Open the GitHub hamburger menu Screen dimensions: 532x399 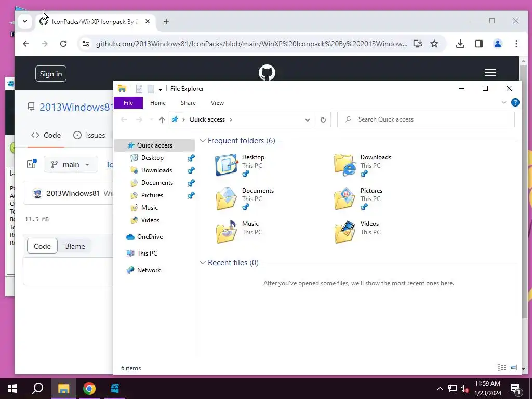coord(490,73)
